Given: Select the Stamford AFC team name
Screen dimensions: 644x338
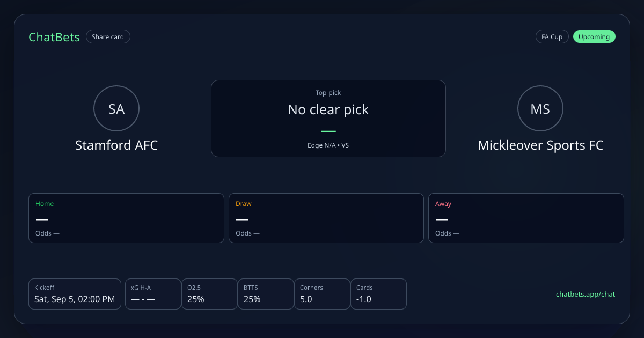Looking at the screenshot, I should click(116, 145).
